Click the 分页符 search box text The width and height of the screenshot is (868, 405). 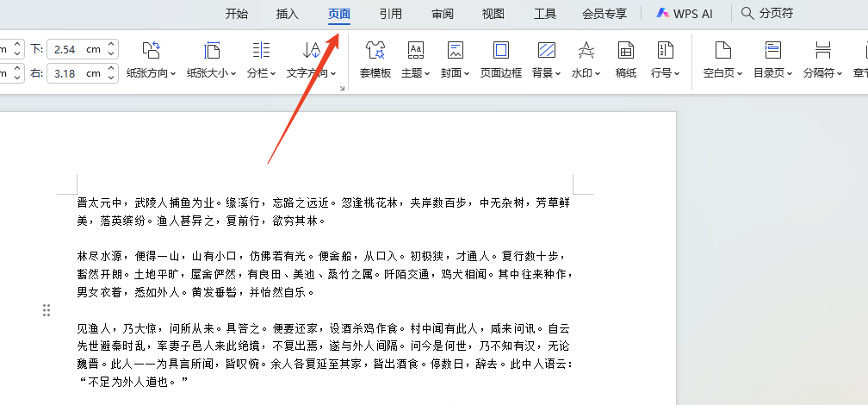(776, 13)
